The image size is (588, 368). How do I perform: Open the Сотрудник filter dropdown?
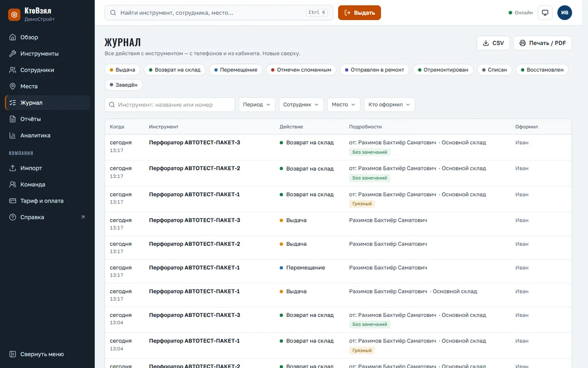pos(301,105)
